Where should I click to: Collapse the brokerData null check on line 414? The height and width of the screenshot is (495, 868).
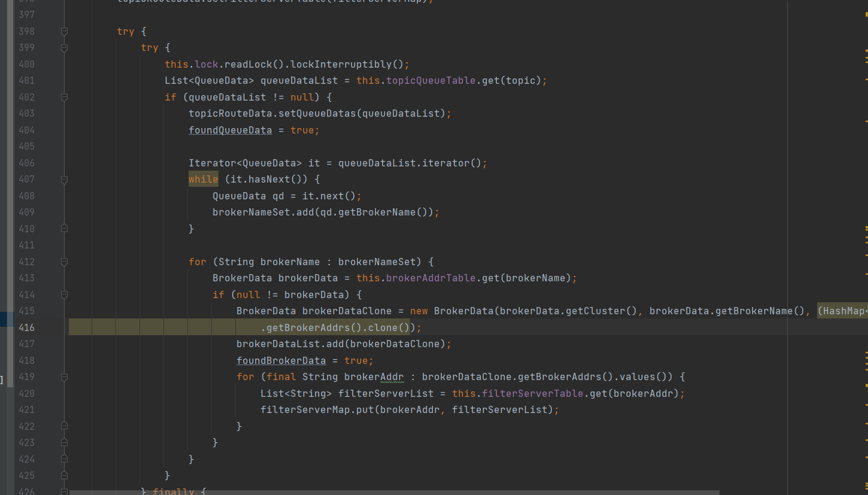(x=64, y=294)
